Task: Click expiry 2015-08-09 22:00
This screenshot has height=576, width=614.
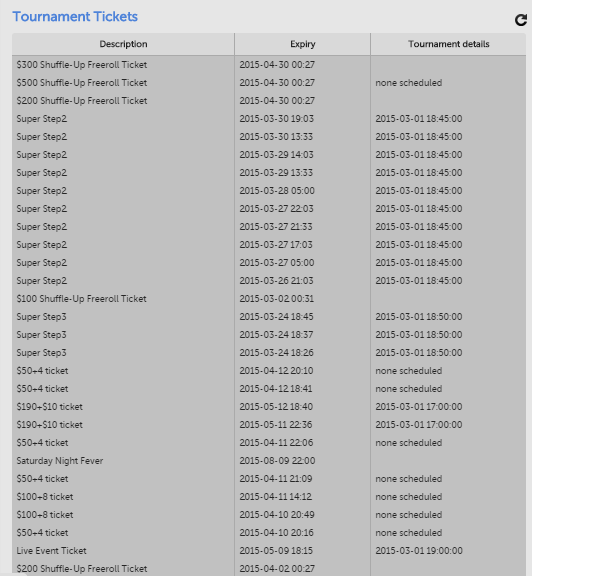Action: [x=277, y=461]
